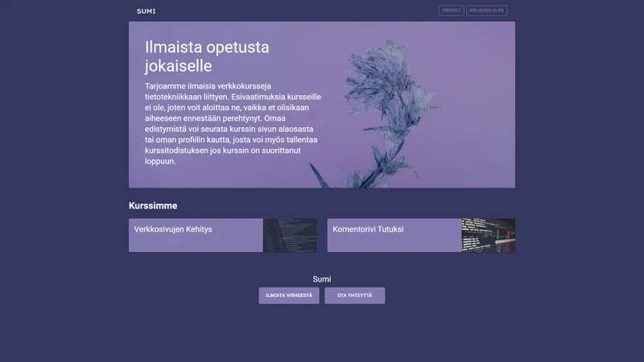
Task: Click the Sumi footer title
Action: point(321,279)
